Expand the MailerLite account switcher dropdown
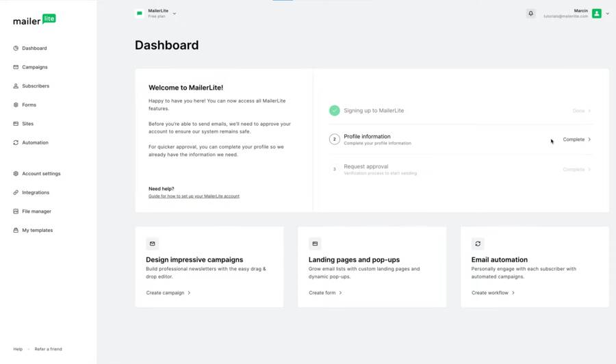Screen dimensions: 616x364 tap(175, 14)
